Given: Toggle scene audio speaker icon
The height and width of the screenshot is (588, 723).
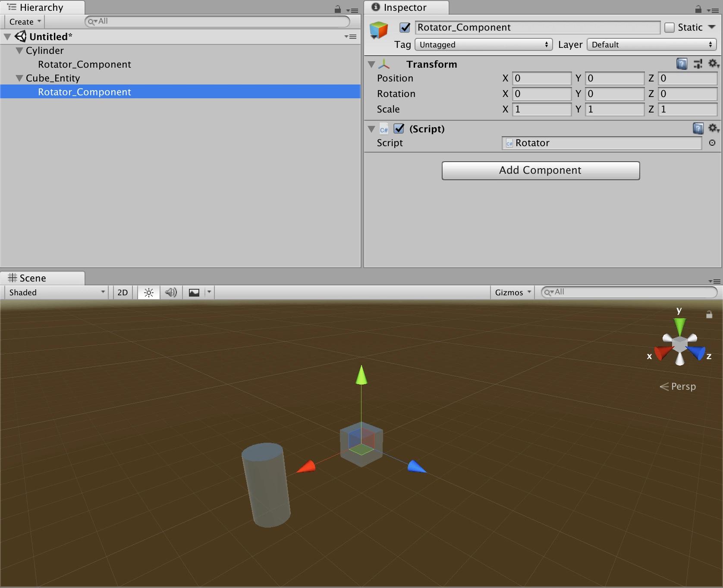Looking at the screenshot, I should [171, 293].
